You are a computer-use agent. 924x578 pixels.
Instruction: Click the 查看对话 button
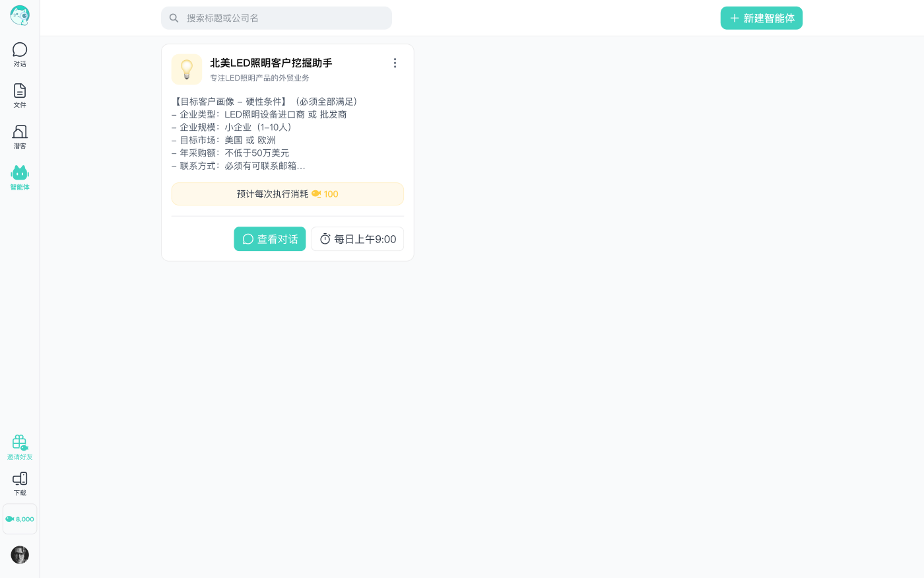270,239
